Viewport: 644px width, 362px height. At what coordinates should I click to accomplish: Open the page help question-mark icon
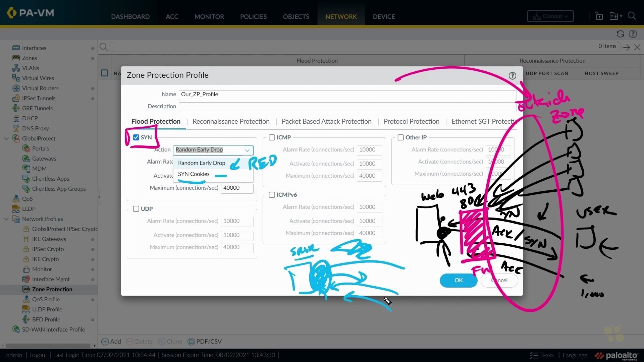pyautogui.click(x=633, y=34)
